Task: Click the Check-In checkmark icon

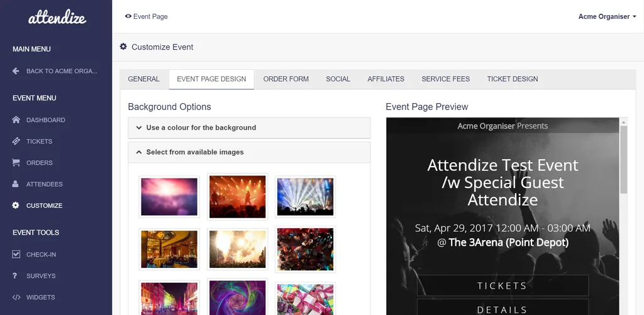Action: [x=16, y=254]
